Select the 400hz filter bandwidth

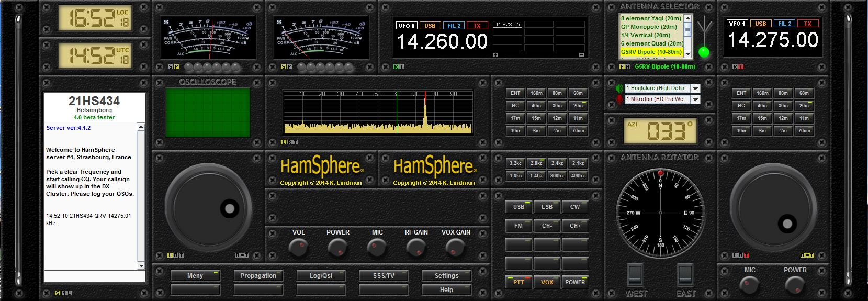578,176
